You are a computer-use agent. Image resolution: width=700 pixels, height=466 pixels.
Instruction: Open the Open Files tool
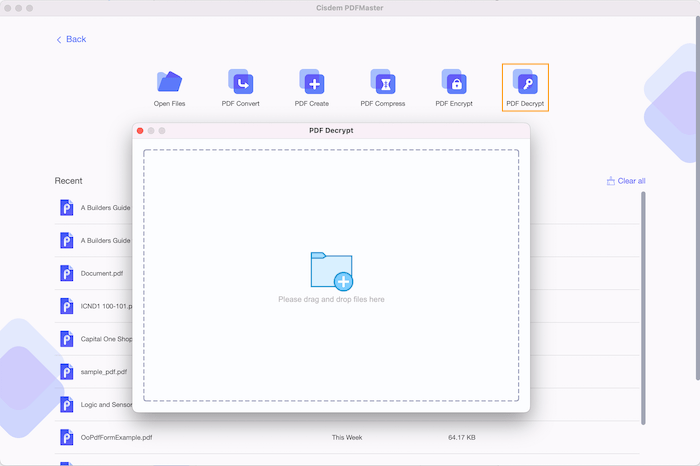click(x=169, y=88)
